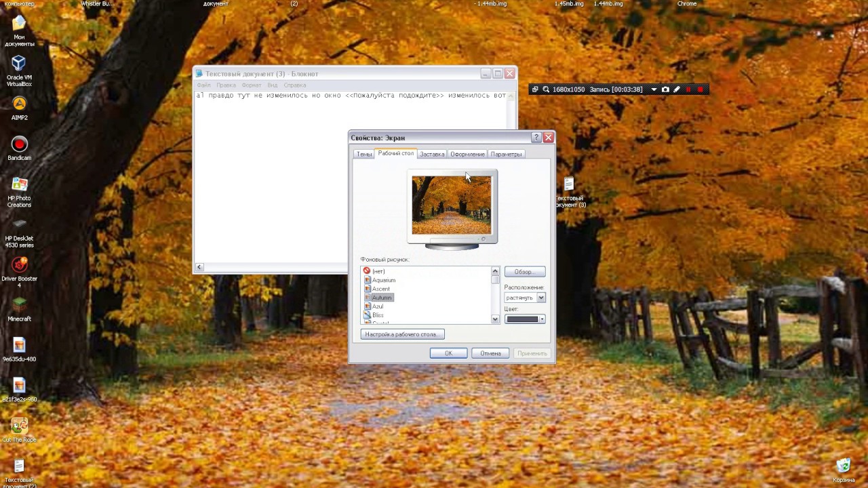Open the Справка menu in Блокнот
This screenshot has width=868, height=488.
294,85
